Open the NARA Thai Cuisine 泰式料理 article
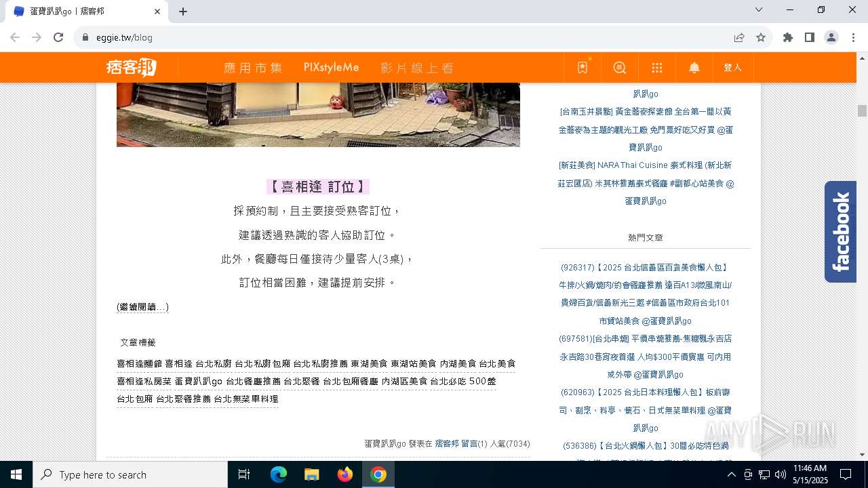The height and width of the screenshot is (488, 868). tap(646, 183)
